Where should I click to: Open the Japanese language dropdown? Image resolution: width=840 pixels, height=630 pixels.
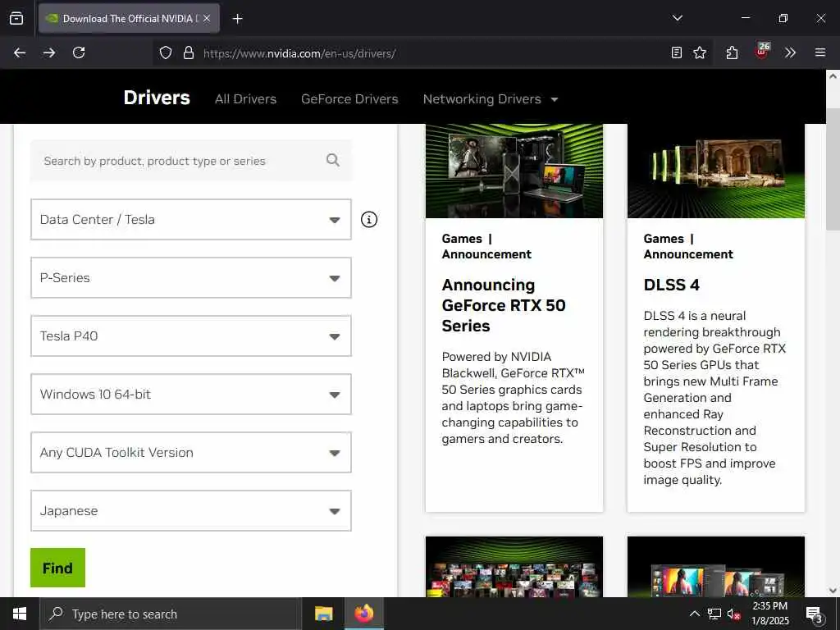point(190,511)
